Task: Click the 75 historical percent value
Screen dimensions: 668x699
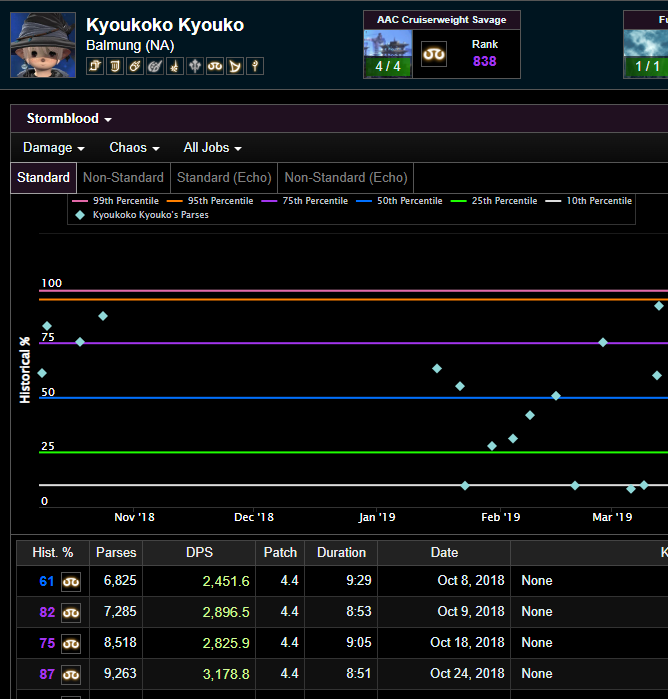Action: (x=47, y=643)
